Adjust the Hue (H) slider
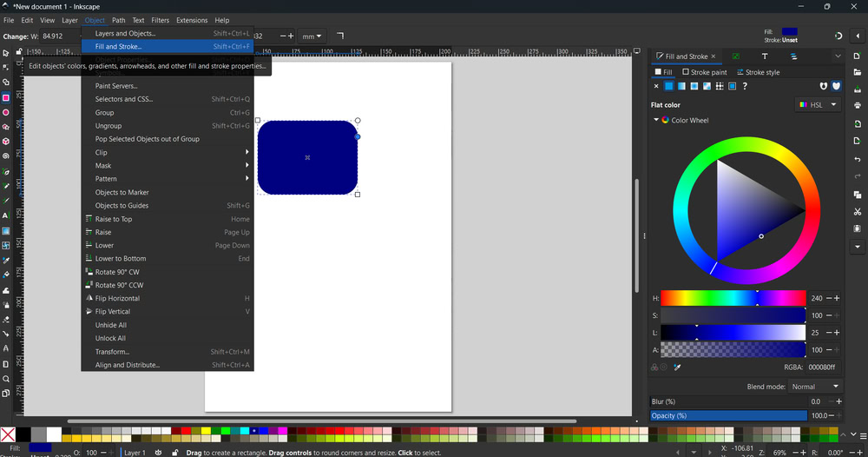The height and width of the screenshot is (457, 868). 733,298
